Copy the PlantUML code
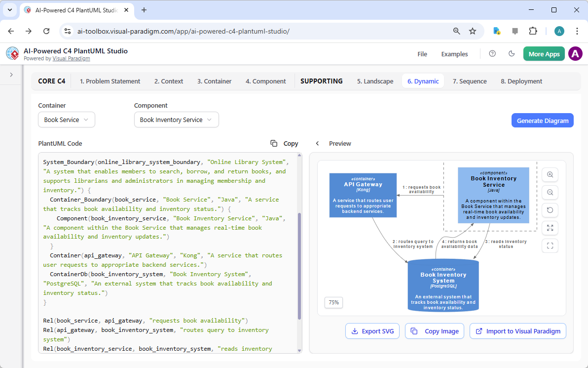This screenshot has width=588, height=368. point(285,143)
